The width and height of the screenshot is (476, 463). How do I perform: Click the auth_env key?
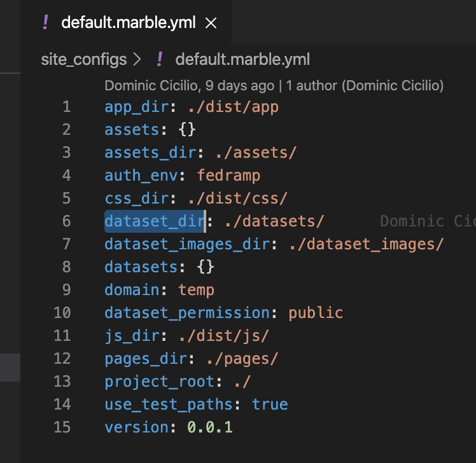141,176
